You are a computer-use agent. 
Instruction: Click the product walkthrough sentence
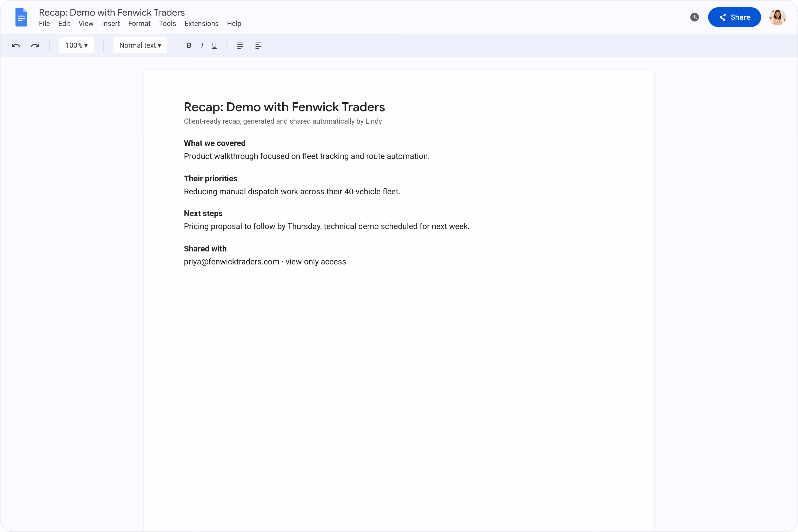(x=307, y=156)
